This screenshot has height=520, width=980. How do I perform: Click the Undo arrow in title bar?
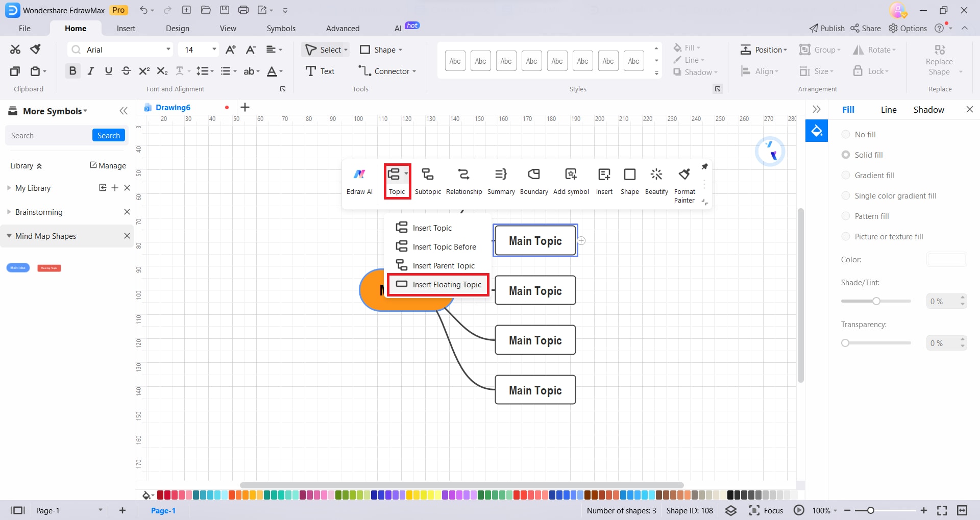click(143, 10)
